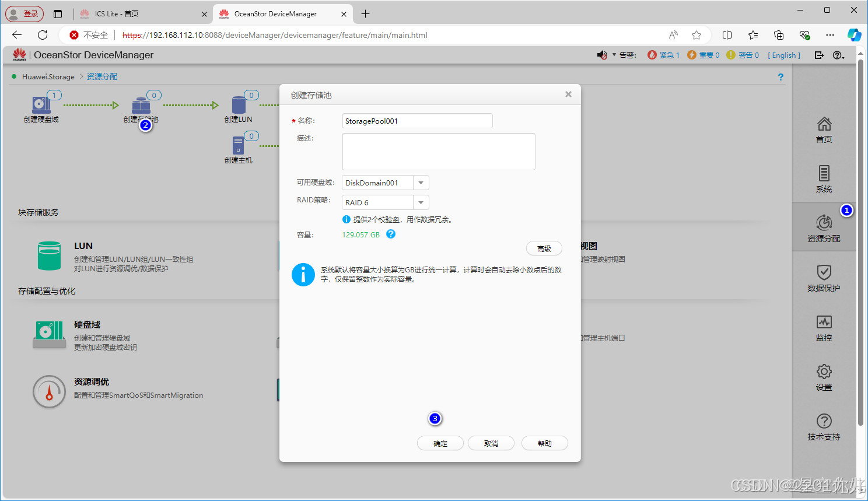Click the 取消 button
The width and height of the screenshot is (868, 501).
[x=491, y=443]
